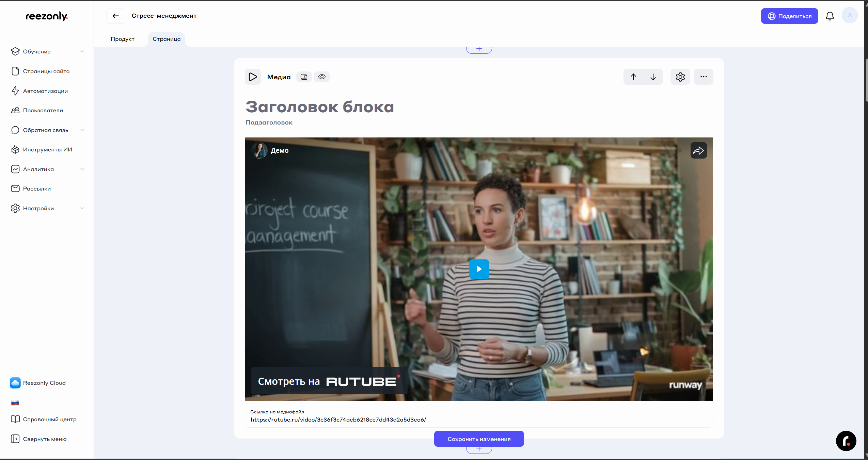
Task: Open the Инструменты ИИ sidebar item
Action: click(x=47, y=150)
